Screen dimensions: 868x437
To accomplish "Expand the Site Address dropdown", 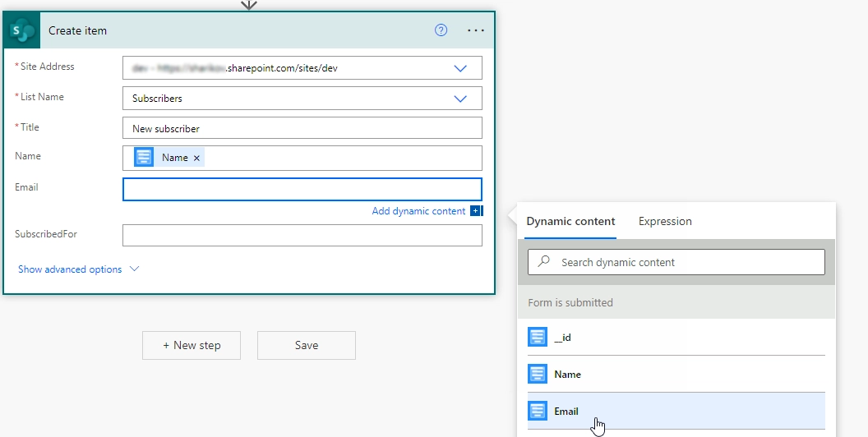I will 460,68.
